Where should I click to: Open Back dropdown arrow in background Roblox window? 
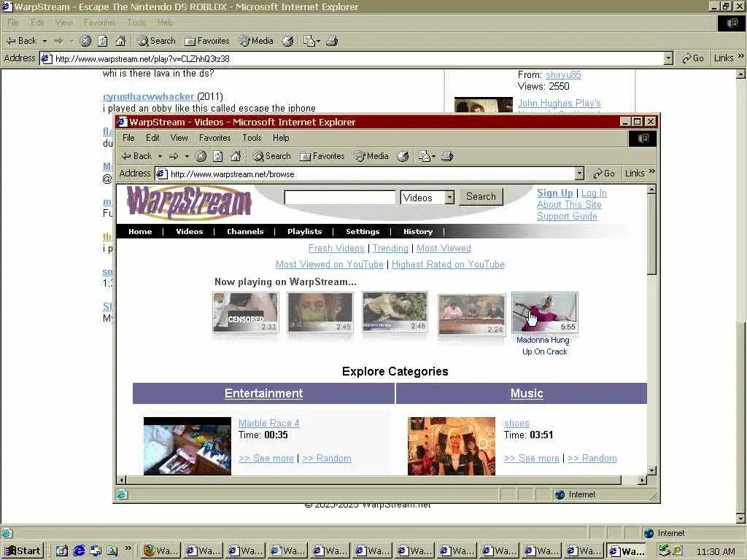coord(44,41)
